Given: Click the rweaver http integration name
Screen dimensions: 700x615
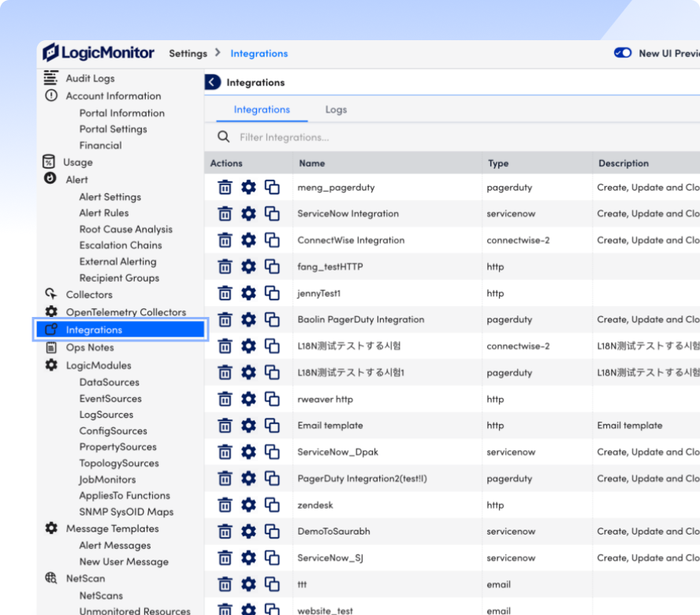Looking at the screenshot, I should click(325, 399).
